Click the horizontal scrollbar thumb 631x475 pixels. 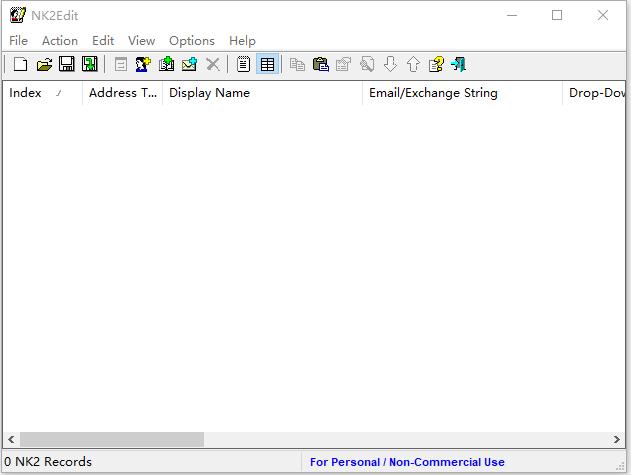point(112,439)
